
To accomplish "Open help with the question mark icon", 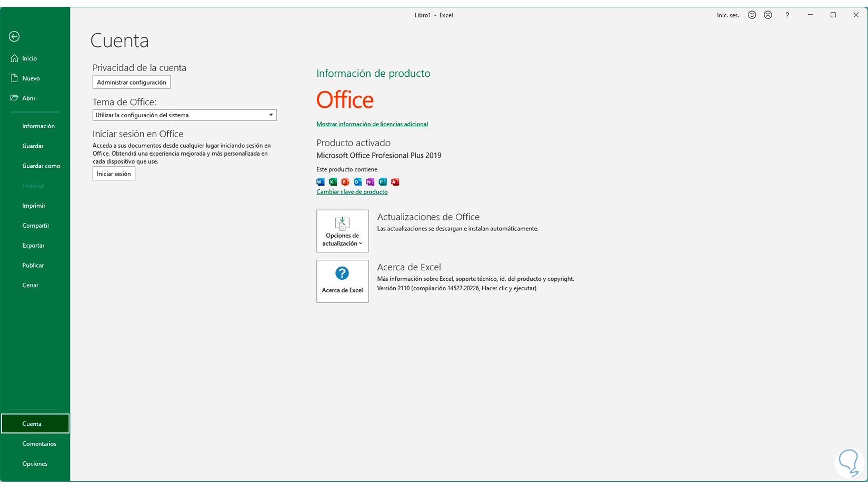I will (787, 15).
